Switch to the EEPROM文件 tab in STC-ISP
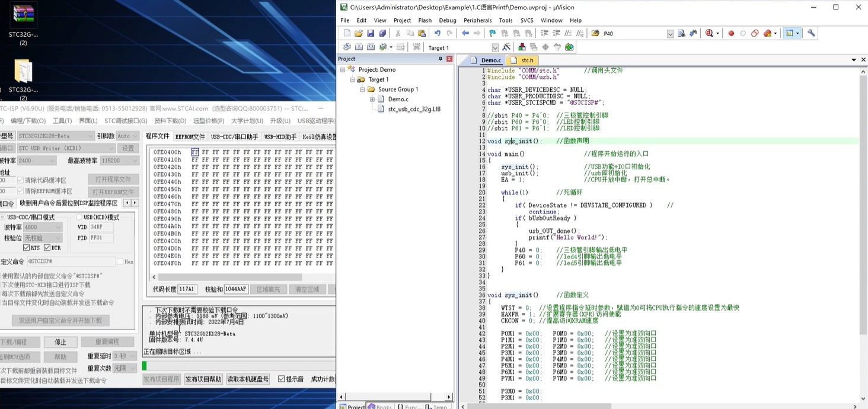 pyautogui.click(x=190, y=136)
